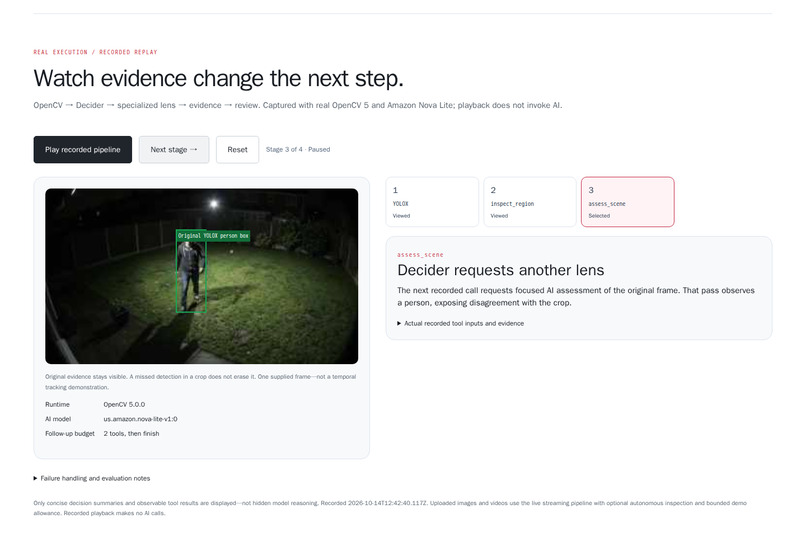
Task: Click the Watch evidence change the next step title
Action: point(218,79)
